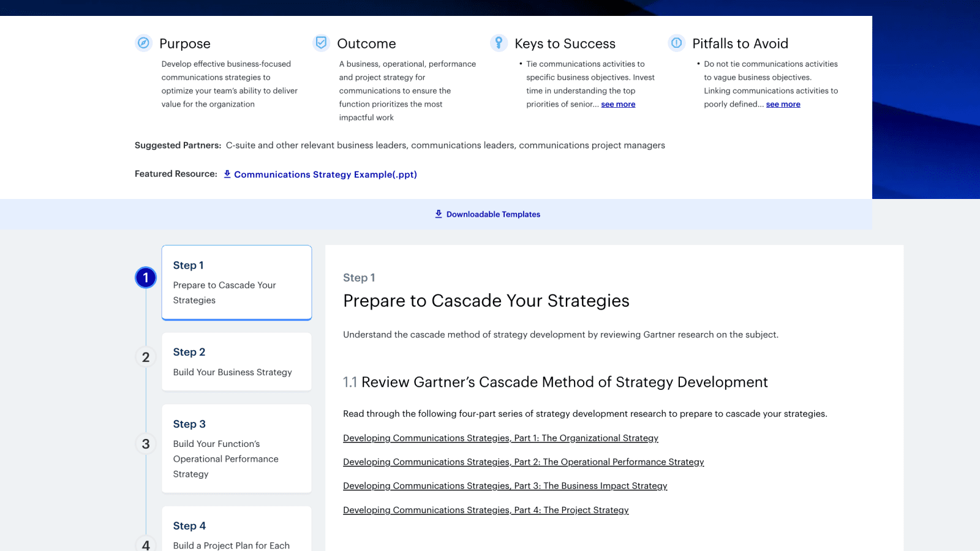Select the Step 3 Operational Performance Strategy card
This screenshot has width=980, height=551.
(x=236, y=448)
